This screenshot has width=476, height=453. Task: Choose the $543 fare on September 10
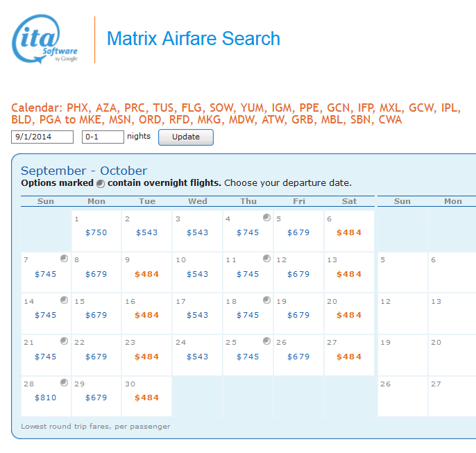coord(197,274)
